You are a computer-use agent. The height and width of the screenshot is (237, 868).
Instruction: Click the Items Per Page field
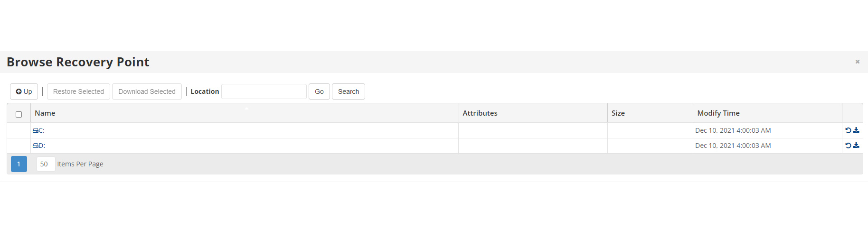46,164
